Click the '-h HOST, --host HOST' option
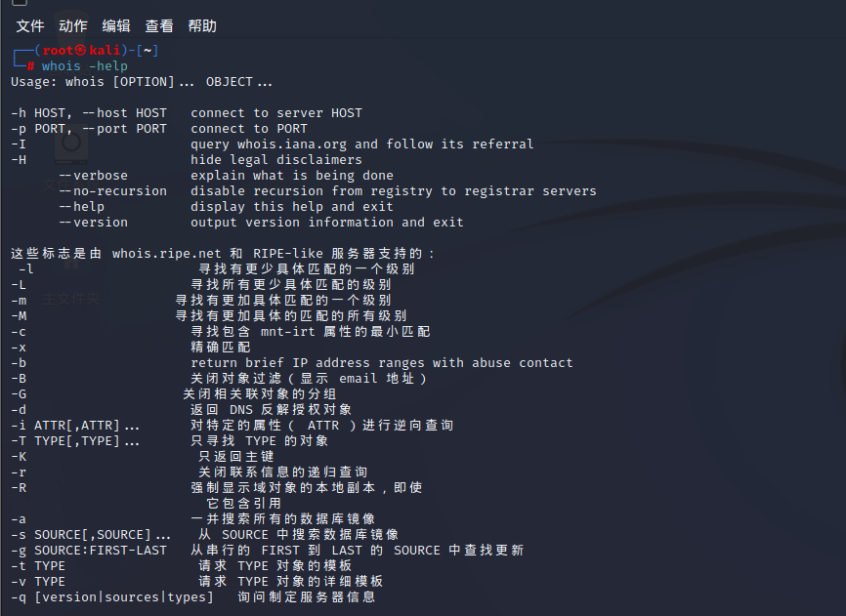This screenshot has height=616, width=846. [x=89, y=113]
